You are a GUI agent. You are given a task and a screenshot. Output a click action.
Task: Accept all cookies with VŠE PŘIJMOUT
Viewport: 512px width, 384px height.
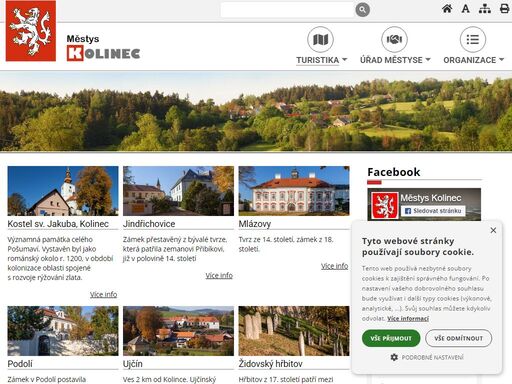tap(391, 338)
